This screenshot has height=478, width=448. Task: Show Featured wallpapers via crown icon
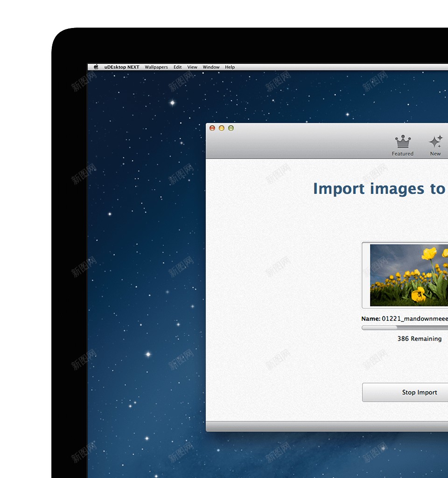pyautogui.click(x=403, y=145)
